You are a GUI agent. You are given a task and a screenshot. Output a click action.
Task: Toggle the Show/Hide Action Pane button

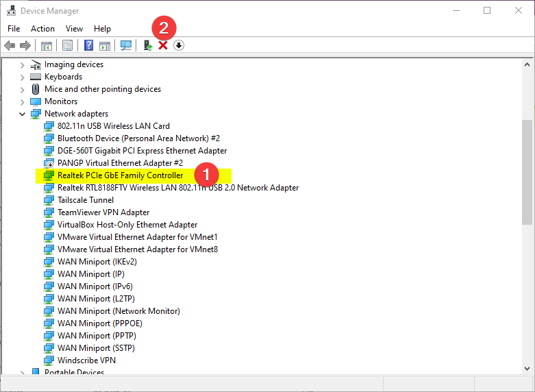point(105,45)
